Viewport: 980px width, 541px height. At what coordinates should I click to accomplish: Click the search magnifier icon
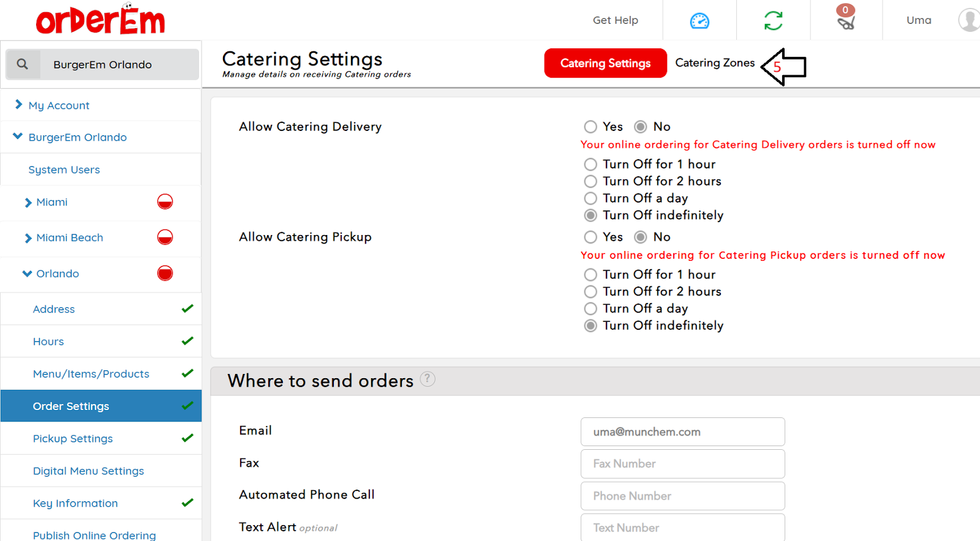click(x=23, y=64)
